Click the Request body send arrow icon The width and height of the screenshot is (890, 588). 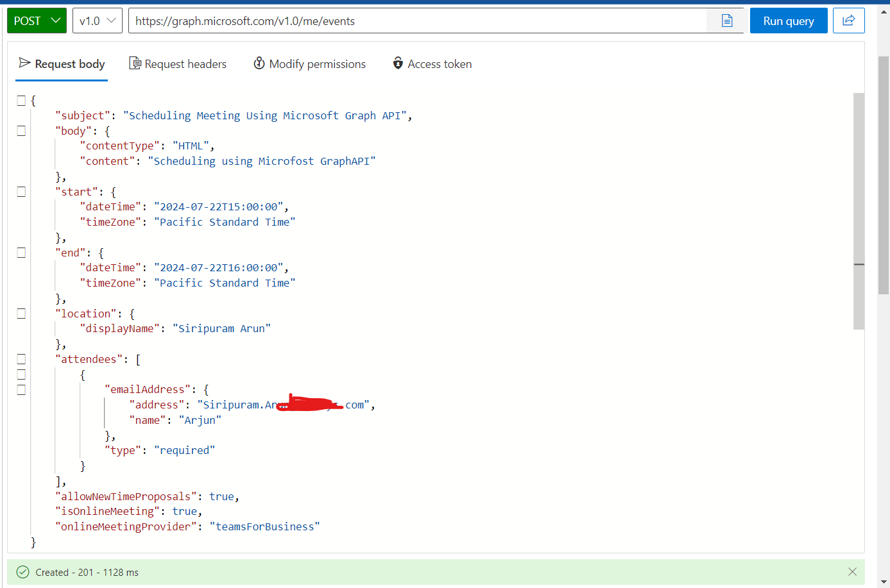[x=24, y=63]
